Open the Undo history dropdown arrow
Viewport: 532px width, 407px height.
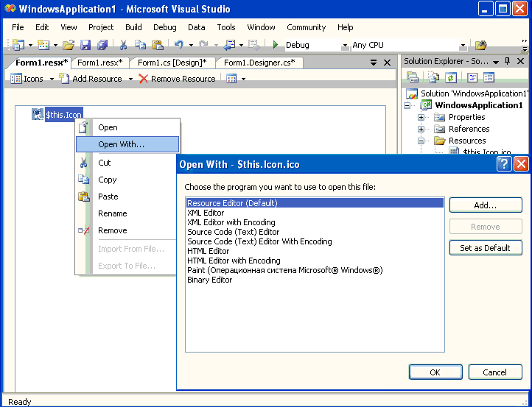[x=191, y=45]
